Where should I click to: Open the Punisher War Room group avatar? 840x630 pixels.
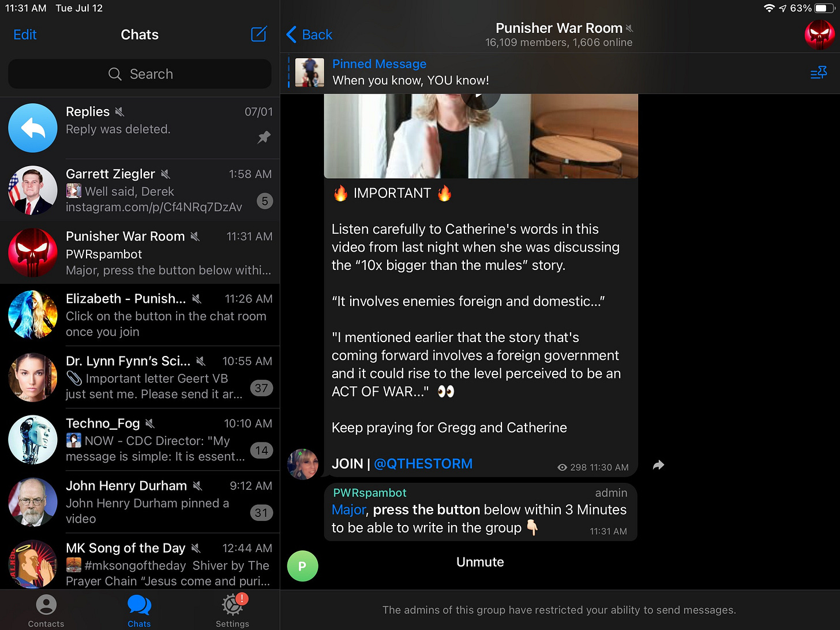click(x=820, y=35)
